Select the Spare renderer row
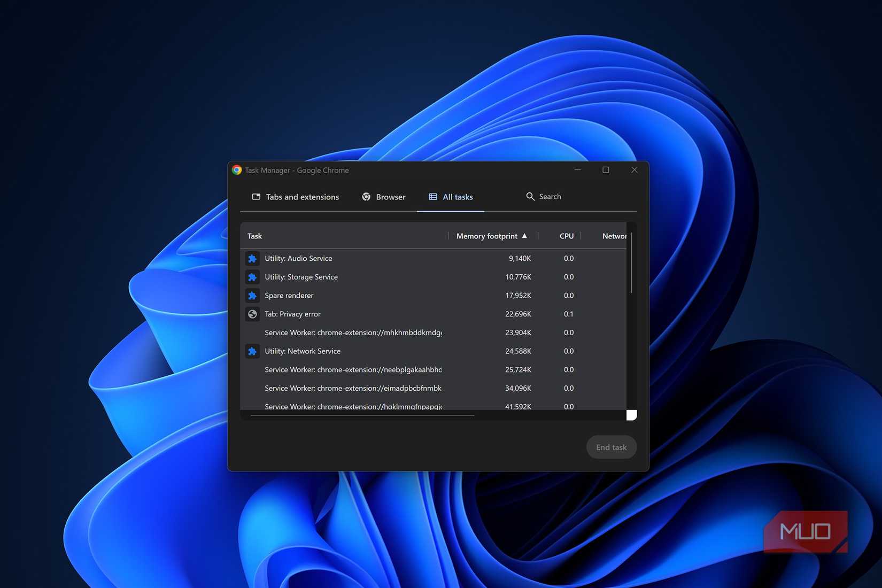Image resolution: width=882 pixels, height=588 pixels. tap(434, 296)
